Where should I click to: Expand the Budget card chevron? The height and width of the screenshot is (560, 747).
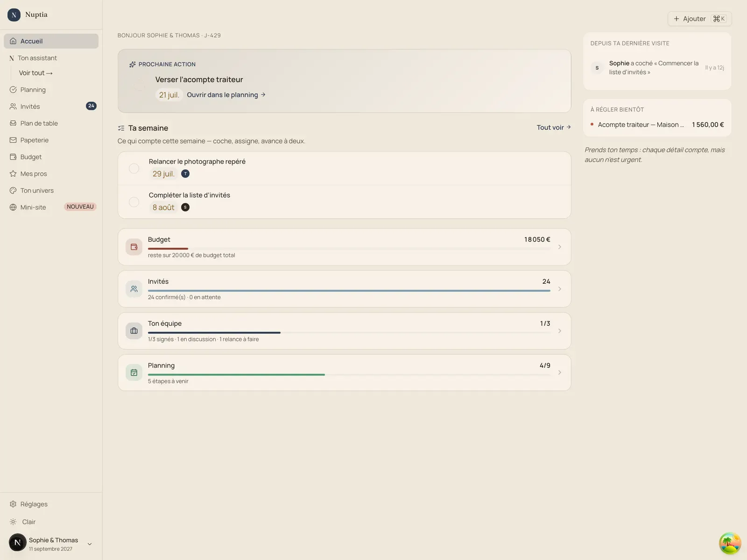[x=559, y=247]
